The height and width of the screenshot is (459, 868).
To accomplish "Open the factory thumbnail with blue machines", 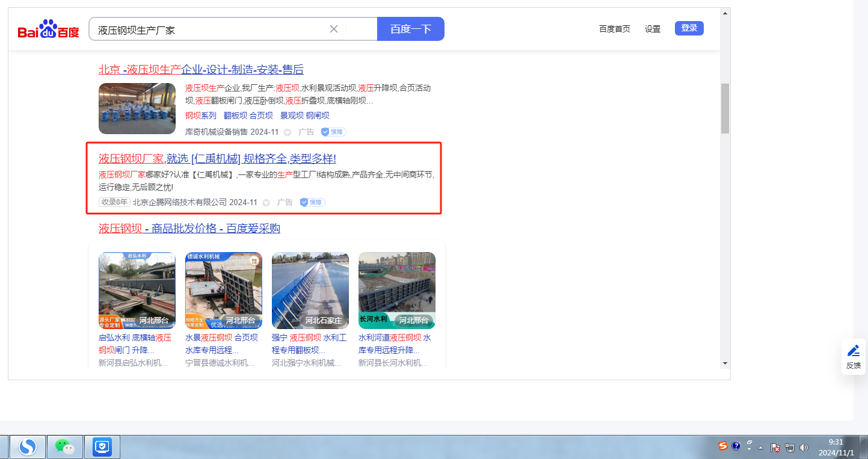I will pyautogui.click(x=137, y=108).
